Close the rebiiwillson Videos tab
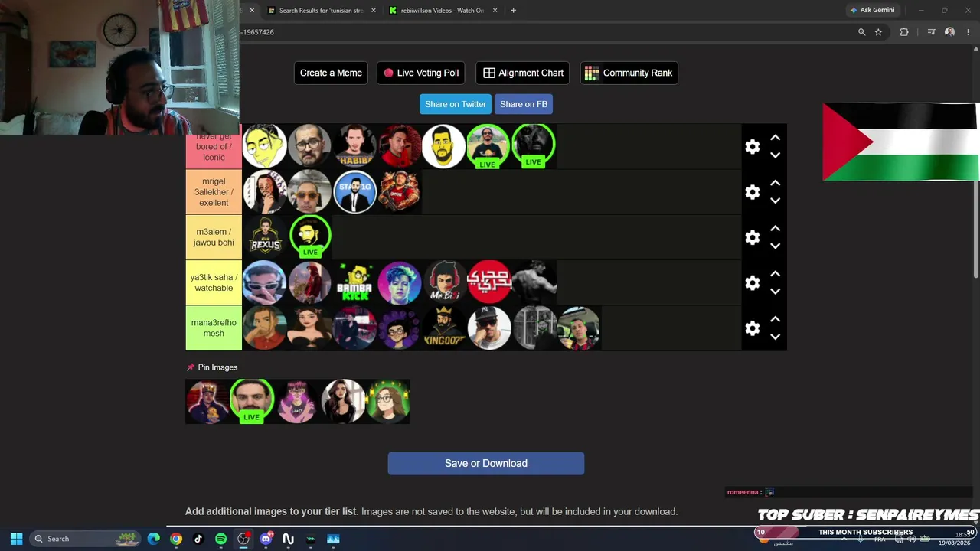The height and width of the screenshot is (551, 980). click(x=495, y=11)
